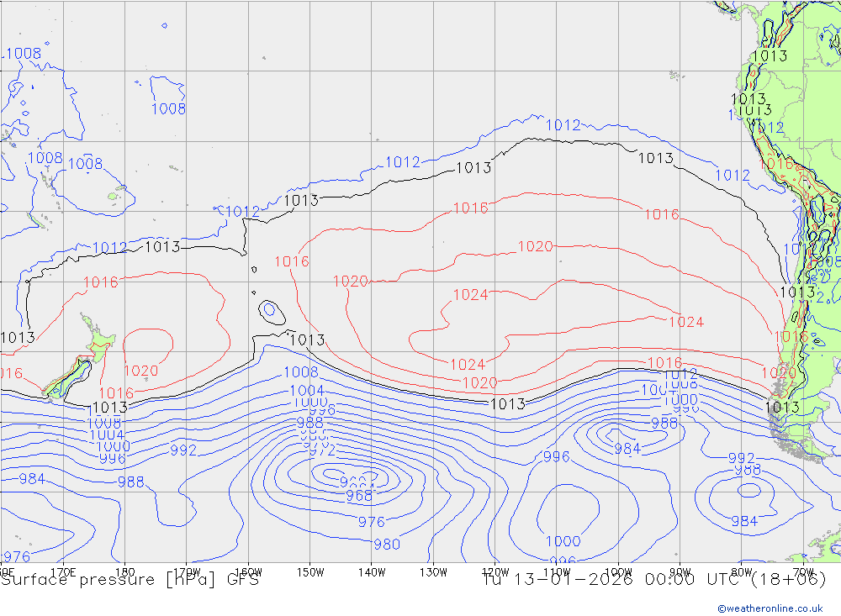Click the 170E longitude axis label
This screenshot has width=841, height=616.
coord(63,572)
